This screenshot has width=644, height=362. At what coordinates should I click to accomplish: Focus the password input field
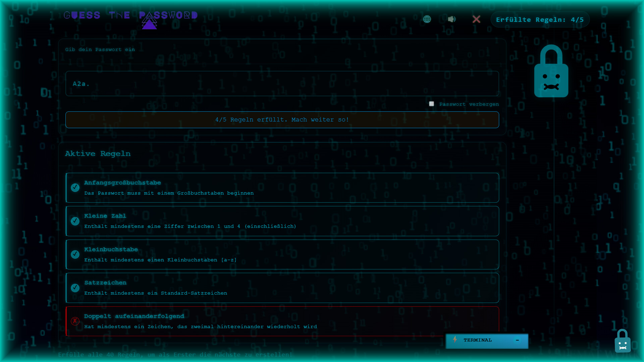282,84
